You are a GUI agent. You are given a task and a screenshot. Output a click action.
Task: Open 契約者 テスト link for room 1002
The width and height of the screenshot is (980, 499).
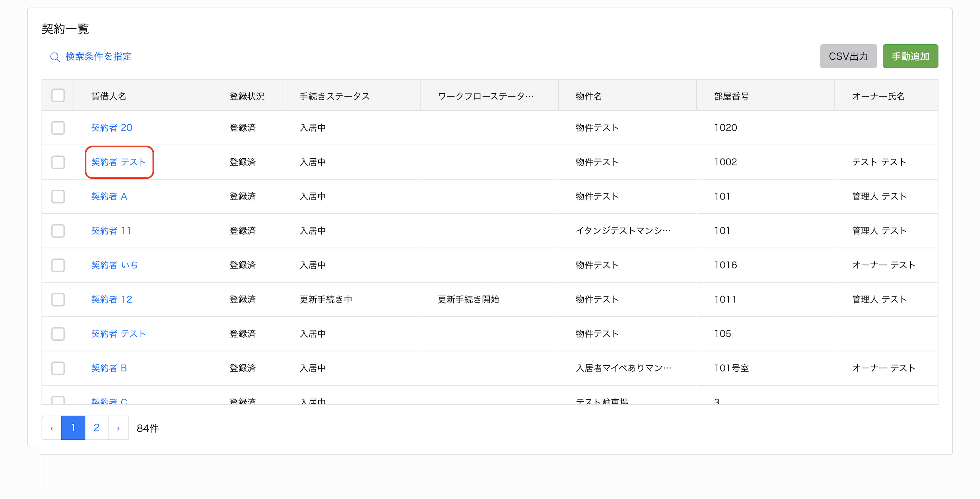click(x=118, y=162)
